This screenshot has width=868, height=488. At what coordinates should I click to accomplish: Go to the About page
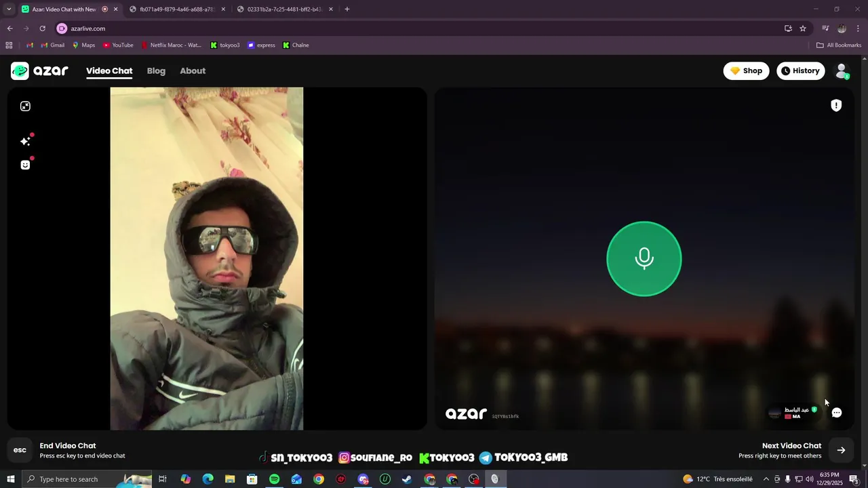tap(193, 70)
